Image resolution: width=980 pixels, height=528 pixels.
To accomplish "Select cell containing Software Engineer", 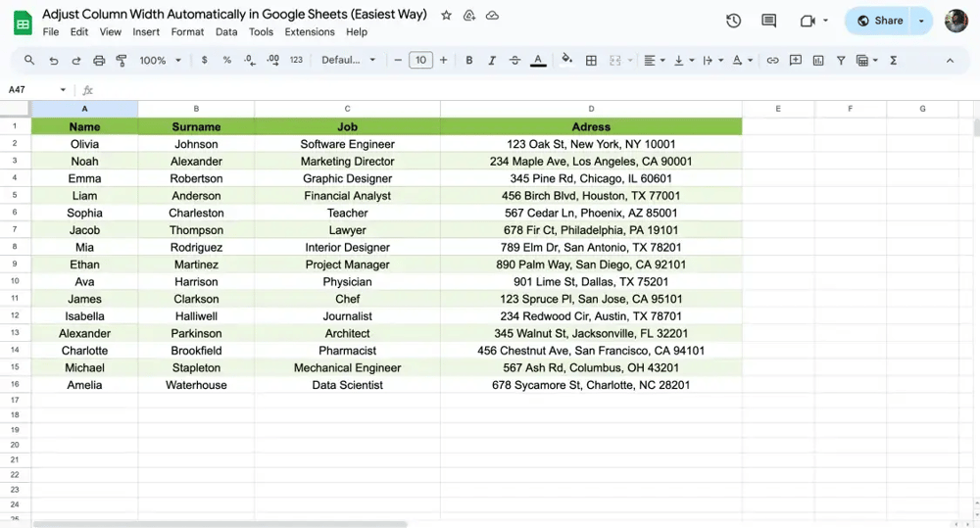I will point(347,144).
